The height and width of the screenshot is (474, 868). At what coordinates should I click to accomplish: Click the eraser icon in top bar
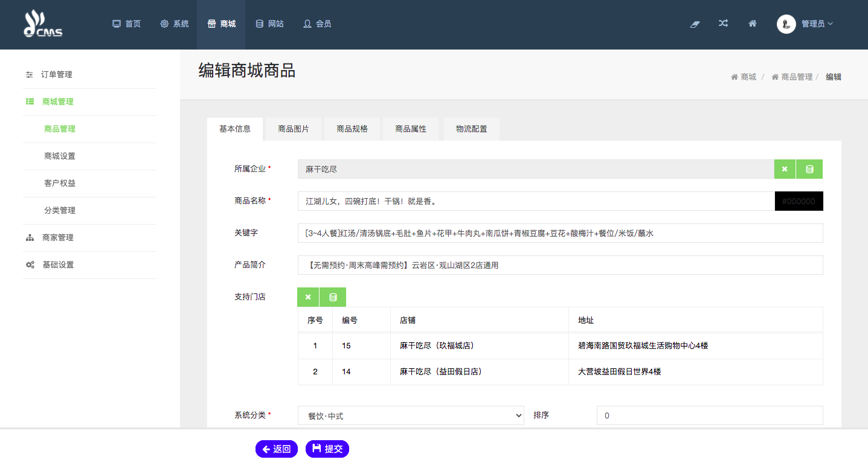(x=695, y=24)
